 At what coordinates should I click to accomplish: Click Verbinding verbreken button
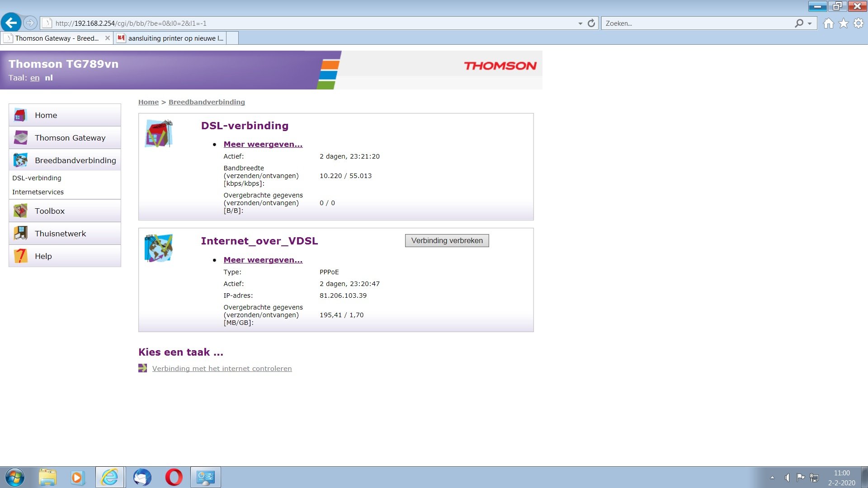coord(447,240)
